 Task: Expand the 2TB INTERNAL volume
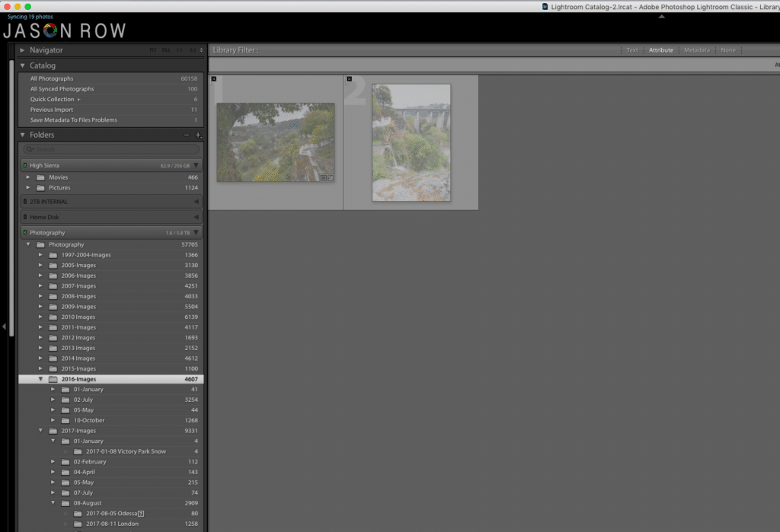point(196,202)
